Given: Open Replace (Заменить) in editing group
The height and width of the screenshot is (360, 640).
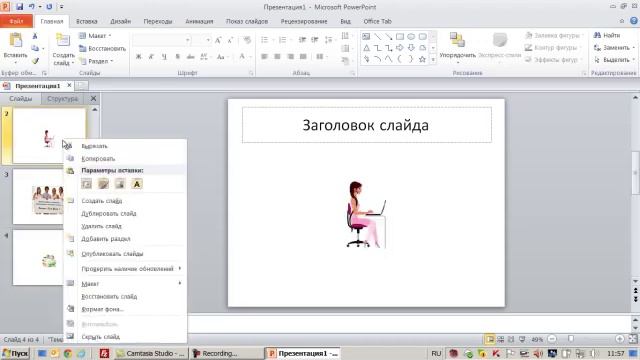Looking at the screenshot, I should coord(614,48).
